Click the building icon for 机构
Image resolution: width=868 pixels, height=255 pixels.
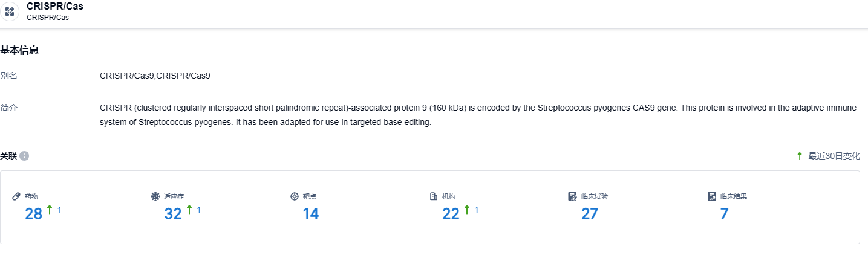pos(434,196)
